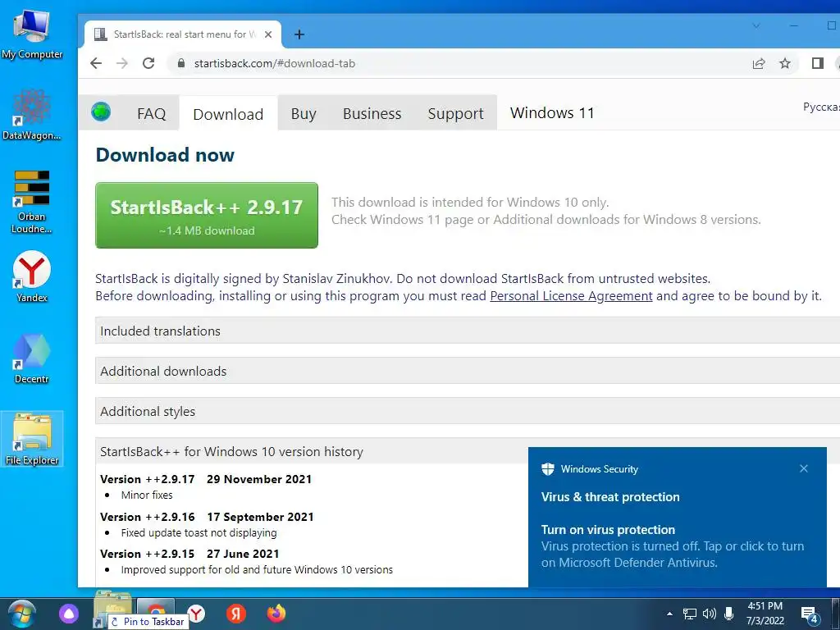This screenshot has width=840, height=630.
Task: Click 'Fixed update toast not displaying' text
Action: 199,533
